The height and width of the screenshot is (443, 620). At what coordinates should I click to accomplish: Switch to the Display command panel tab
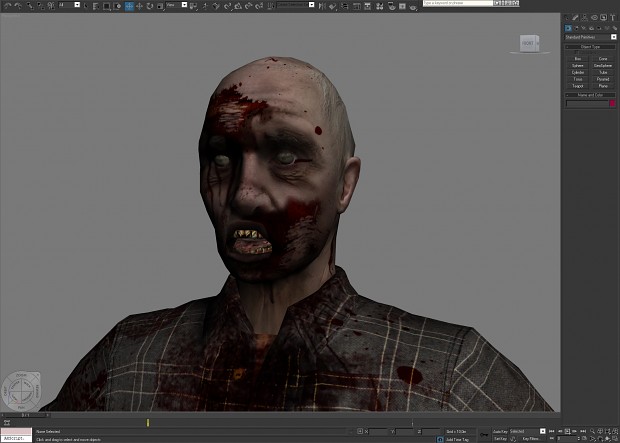click(603, 18)
